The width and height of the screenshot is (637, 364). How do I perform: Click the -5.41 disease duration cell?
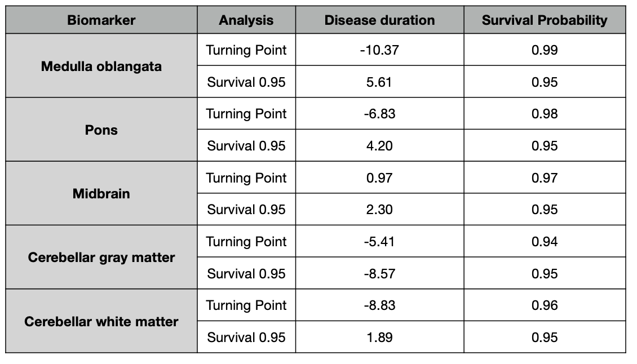coord(379,242)
